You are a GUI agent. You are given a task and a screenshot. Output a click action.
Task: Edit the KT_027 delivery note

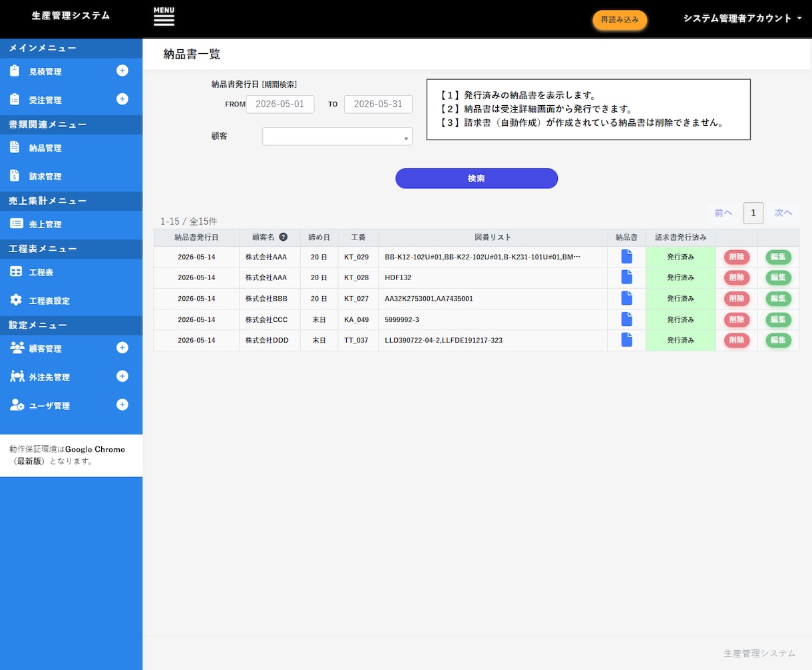pyautogui.click(x=778, y=299)
